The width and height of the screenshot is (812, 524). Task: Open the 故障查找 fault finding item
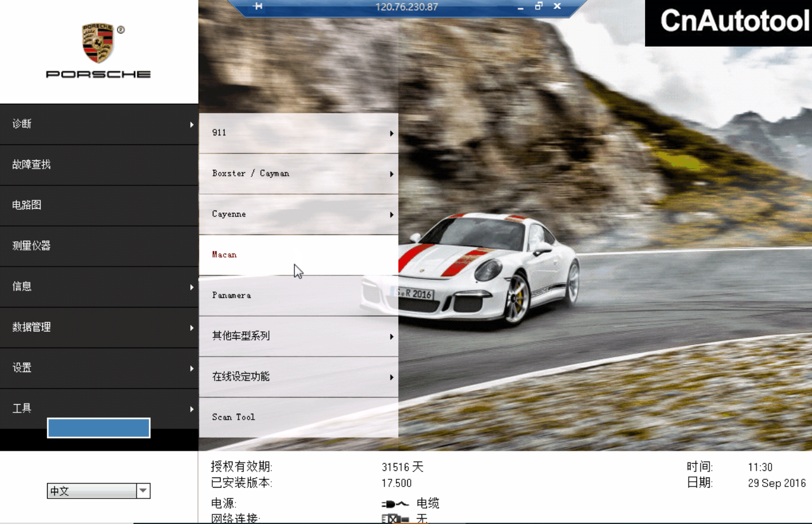(x=99, y=165)
